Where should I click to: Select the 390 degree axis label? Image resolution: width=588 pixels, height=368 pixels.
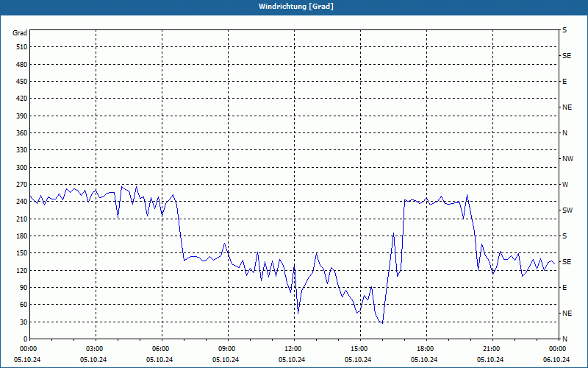pos(22,116)
